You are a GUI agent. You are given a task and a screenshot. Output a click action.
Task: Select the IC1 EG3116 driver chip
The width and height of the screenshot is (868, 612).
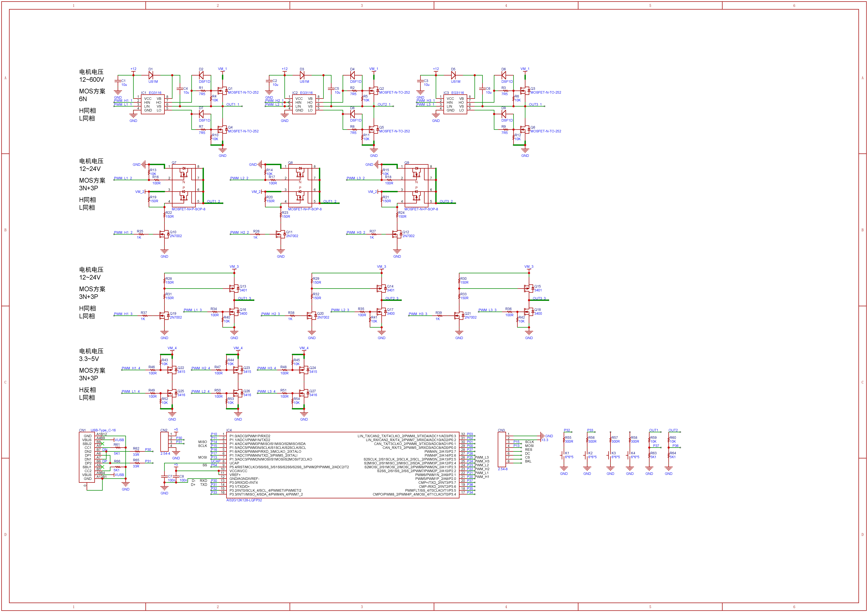153,104
